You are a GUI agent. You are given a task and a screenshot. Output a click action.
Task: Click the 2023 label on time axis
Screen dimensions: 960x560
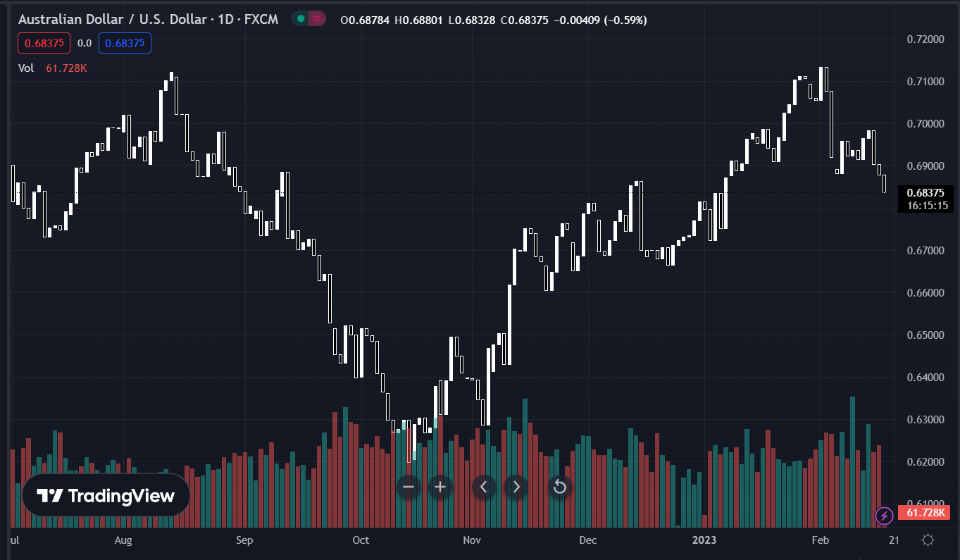(x=704, y=540)
